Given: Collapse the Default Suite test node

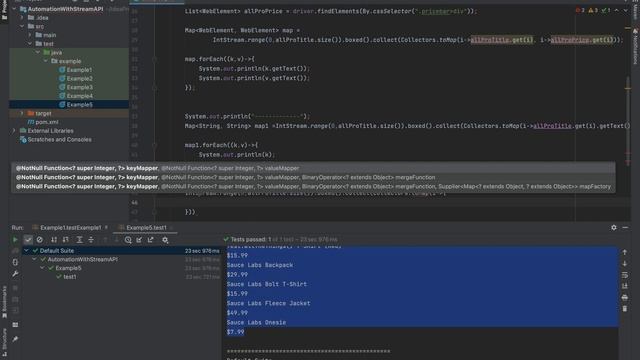Looking at the screenshot, I should [27, 251].
